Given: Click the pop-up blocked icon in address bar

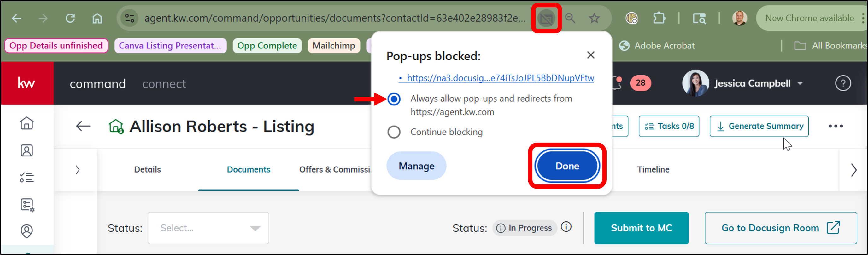Looking at the screenshot, I should coord(546,19).
